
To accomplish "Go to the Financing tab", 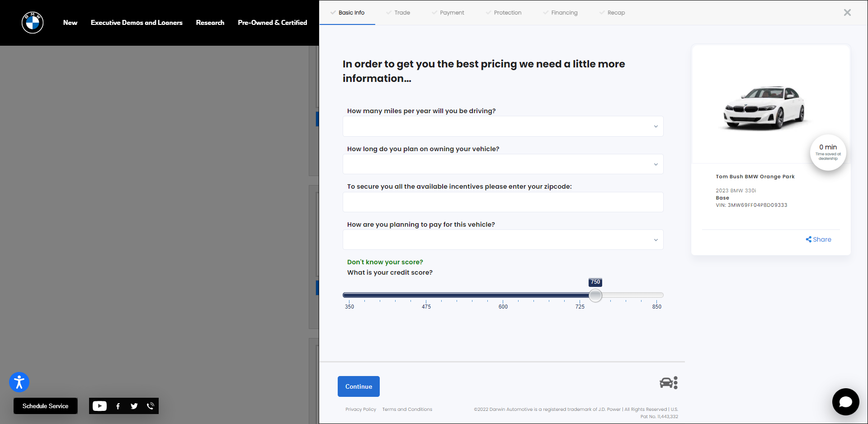I will click(564, 13).
